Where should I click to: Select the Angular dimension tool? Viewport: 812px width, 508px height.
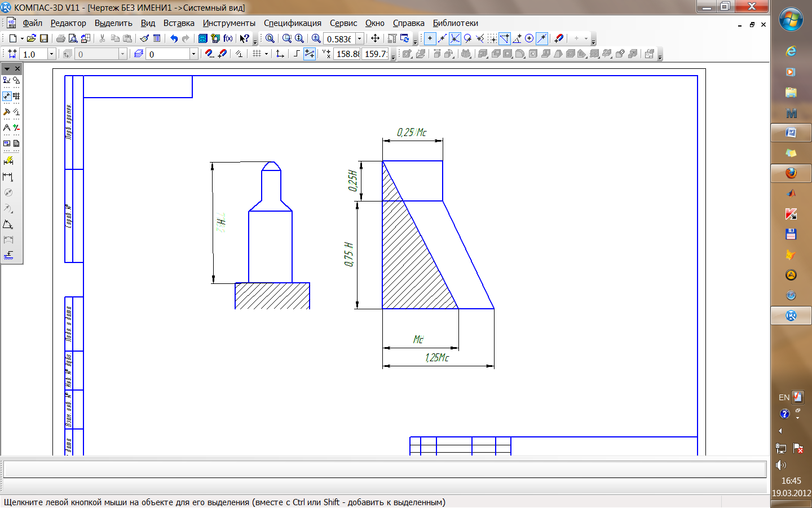(x=8, y=224)
